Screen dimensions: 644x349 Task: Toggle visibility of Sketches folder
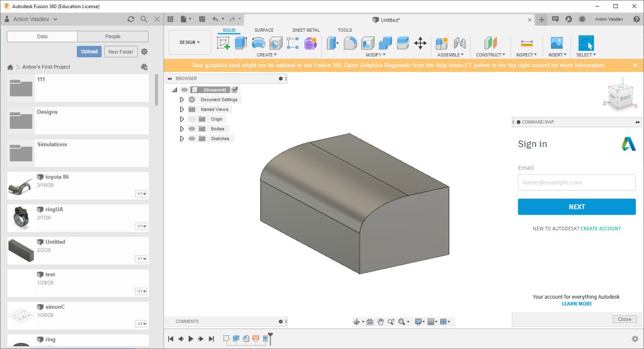click(x=192, y=139)
